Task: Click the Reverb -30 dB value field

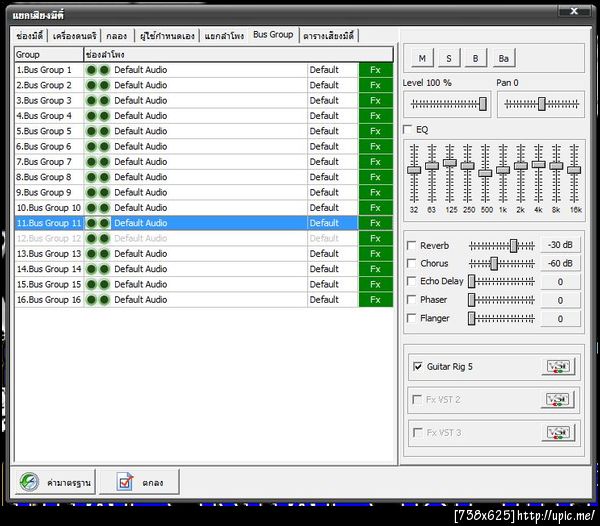Action: [x=560, y=245]
